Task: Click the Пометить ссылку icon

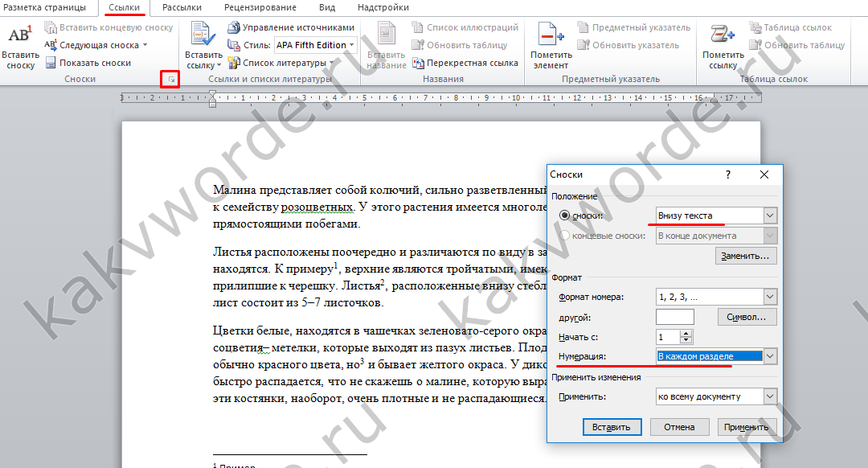Action: [x=723, y=35]
